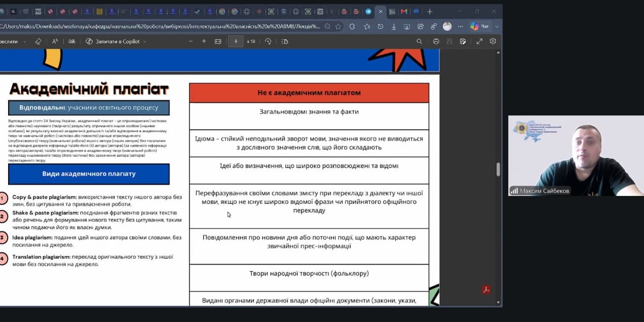Select the Erase tool in PDF toolbar
644x322 pixels.
38,41
